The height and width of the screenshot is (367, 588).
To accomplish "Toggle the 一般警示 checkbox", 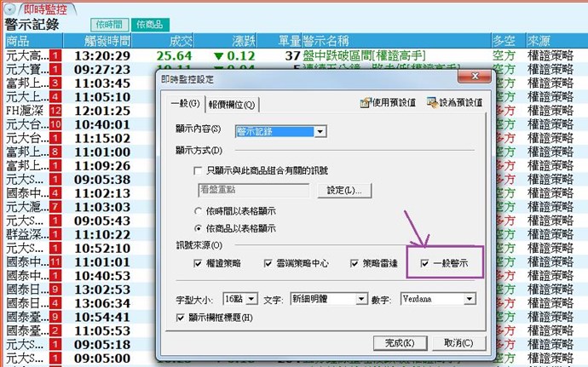I will click(x=424, y=263).
